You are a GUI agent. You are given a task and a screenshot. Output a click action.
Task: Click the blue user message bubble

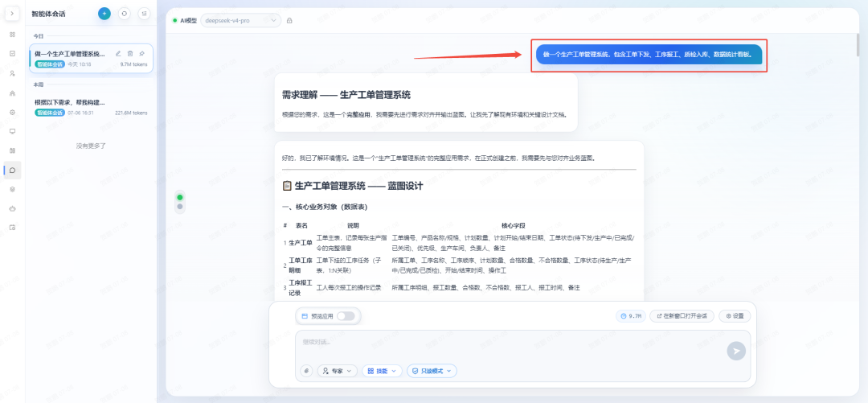649,55
